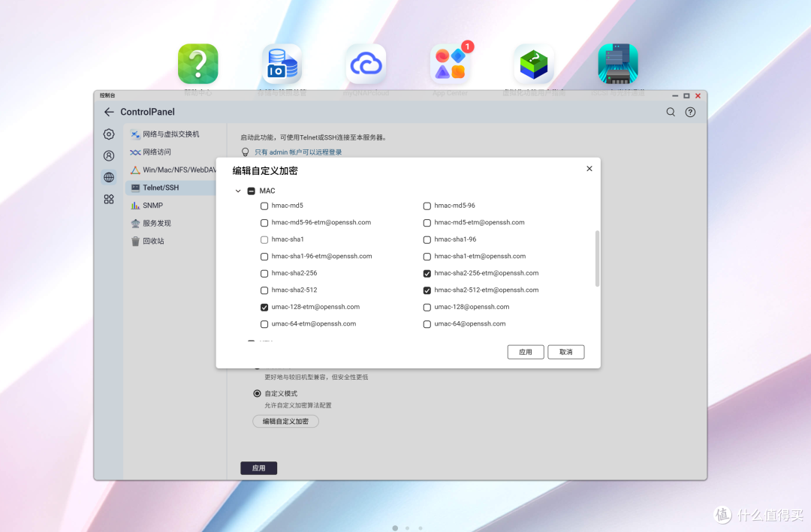This screenshot has width=811, height=532.
Task: Open the myQNAPcloud desktop icon
Action: pos(366,64)
